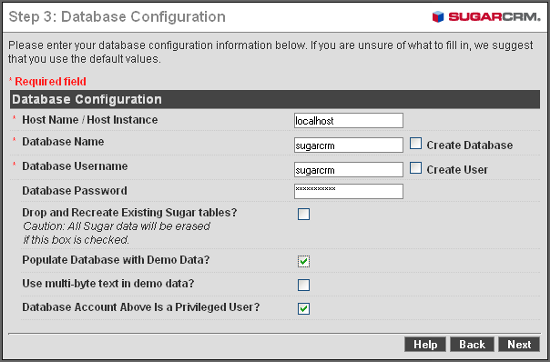The height and width of the screenshot is (362, 550).
Task: Click the red Required field notice
Action: 48,81
